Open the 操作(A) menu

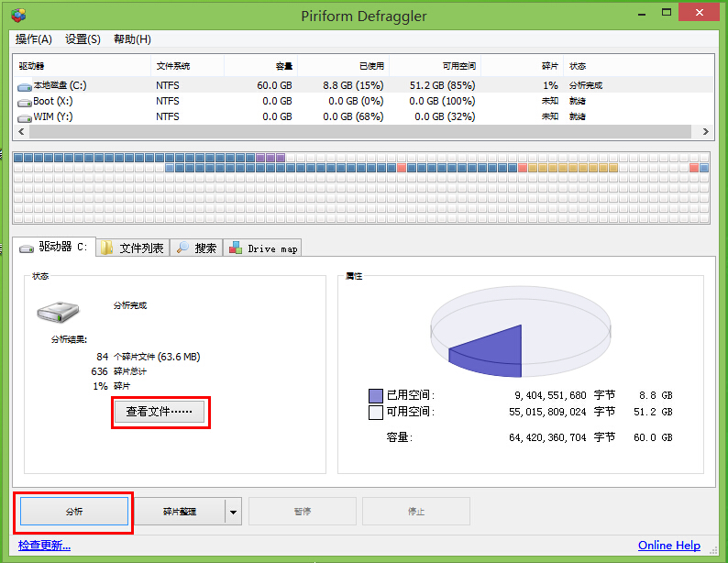33,39
